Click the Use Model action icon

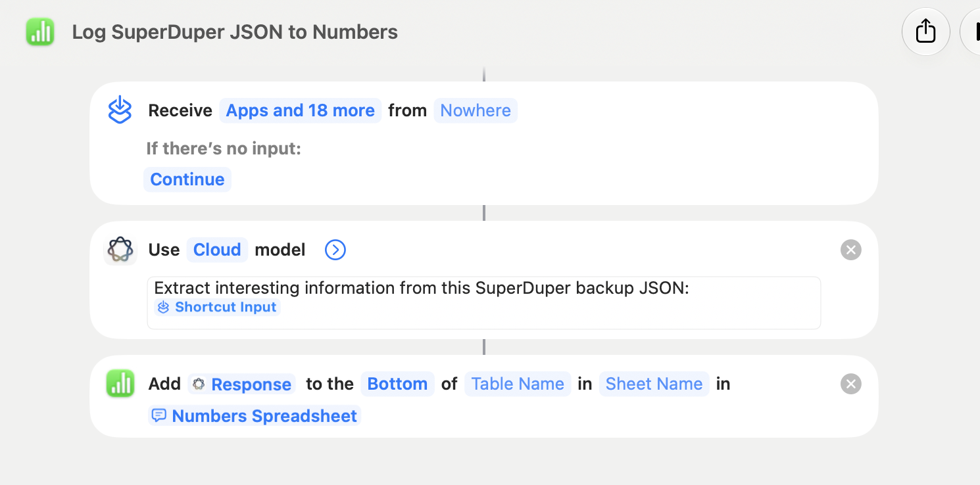coord(120,250)
